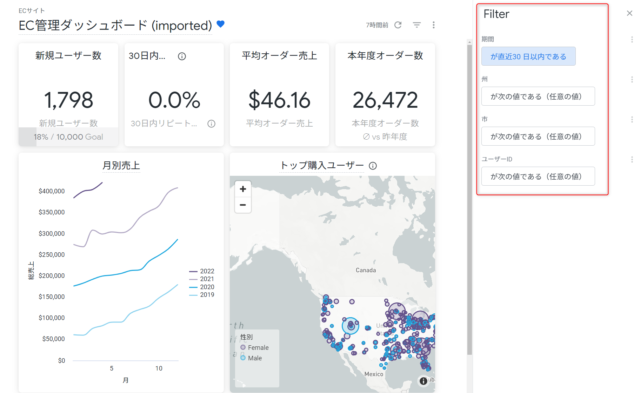Click the dashboard vertical scrollbar
This screenshot has height=393, width=640.
click(x=469, y=199)
